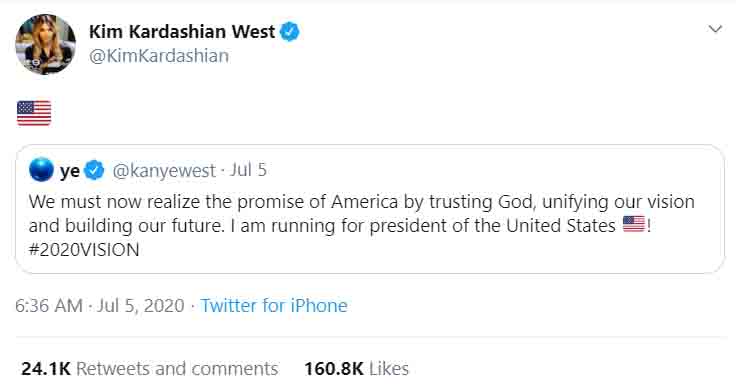Screen dimensions: 736x387
Task: Open the quoted tweet body text
Action: click(361, 225)
